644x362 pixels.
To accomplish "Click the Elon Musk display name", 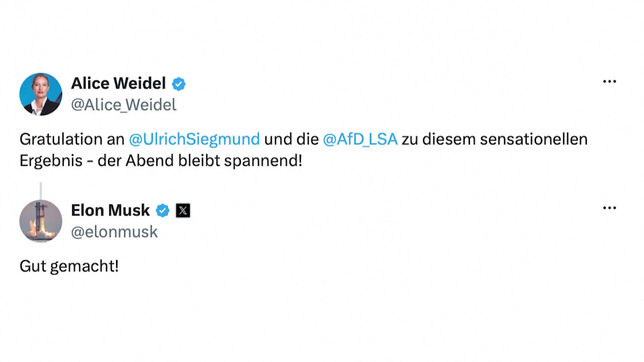I will click(110, 210).
